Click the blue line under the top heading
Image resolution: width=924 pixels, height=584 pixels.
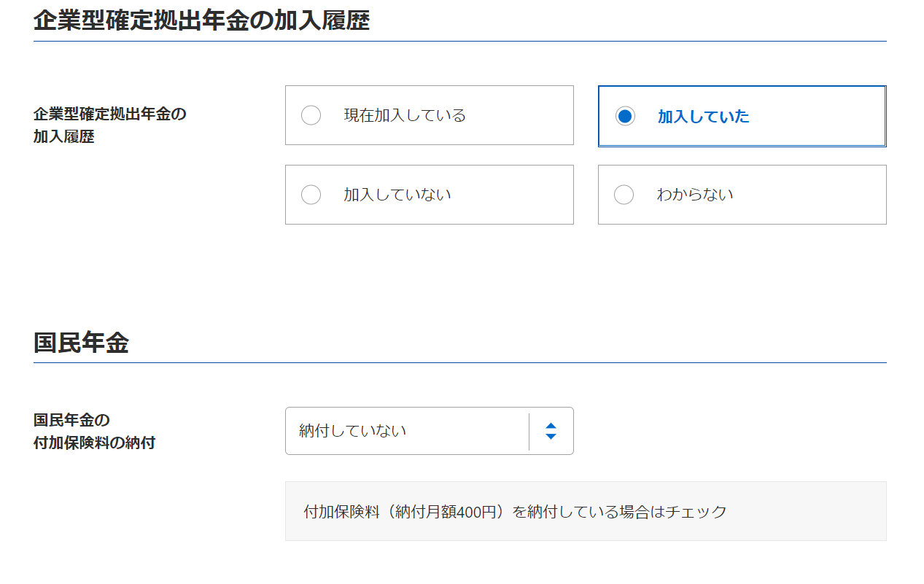[459, 42]
